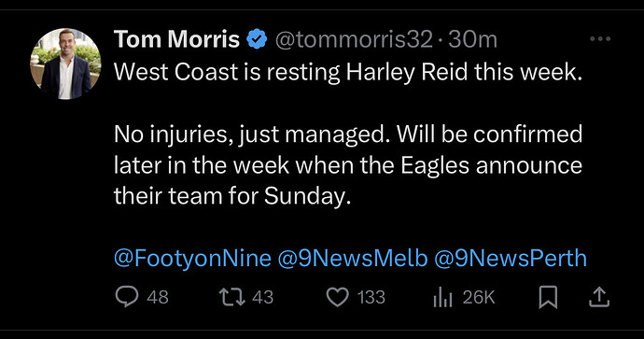Open the 30m timestamp link
Screen dimensions: 644x339
[x=472, y=40]
